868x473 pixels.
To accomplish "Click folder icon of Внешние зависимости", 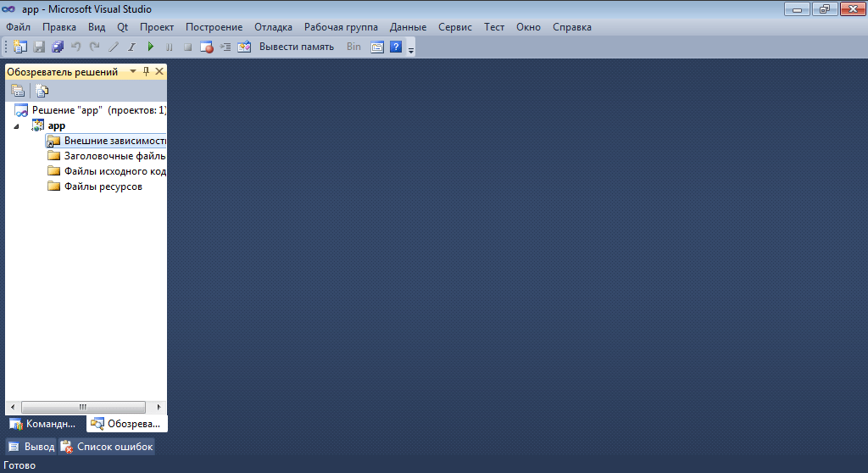I will coord(53,141).
